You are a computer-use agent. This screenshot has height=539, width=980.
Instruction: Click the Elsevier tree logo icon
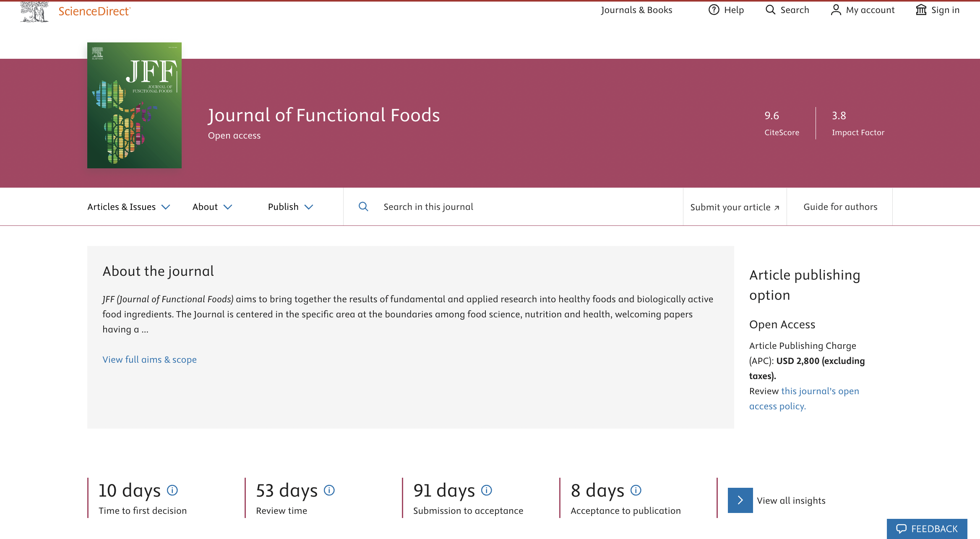click(34, 11)
